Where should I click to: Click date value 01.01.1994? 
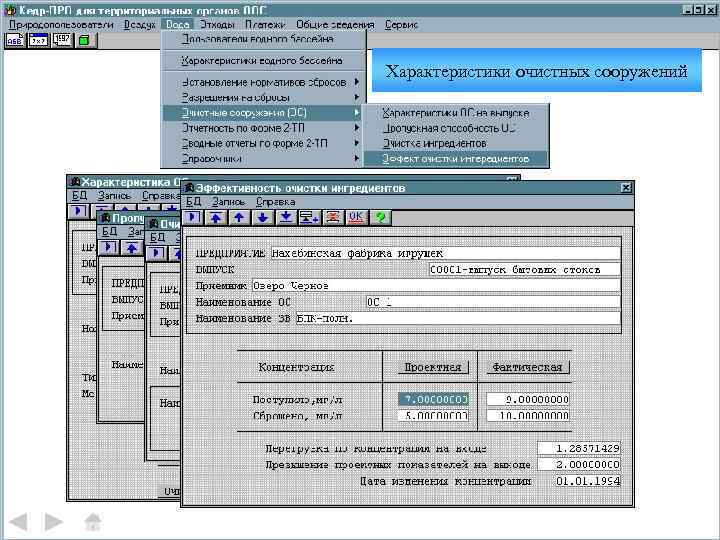coord(587,481)
